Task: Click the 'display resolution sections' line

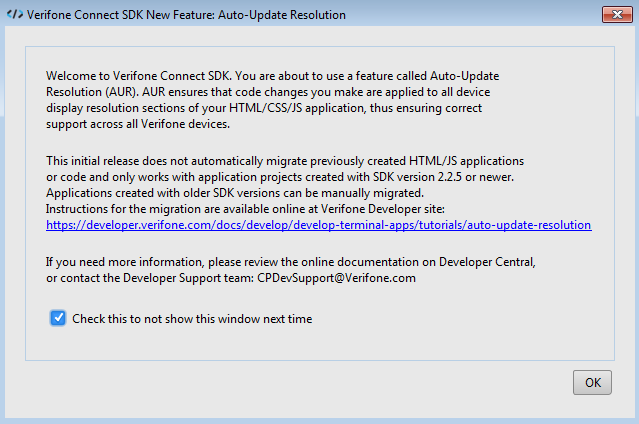Action: [x=264, y=108]
